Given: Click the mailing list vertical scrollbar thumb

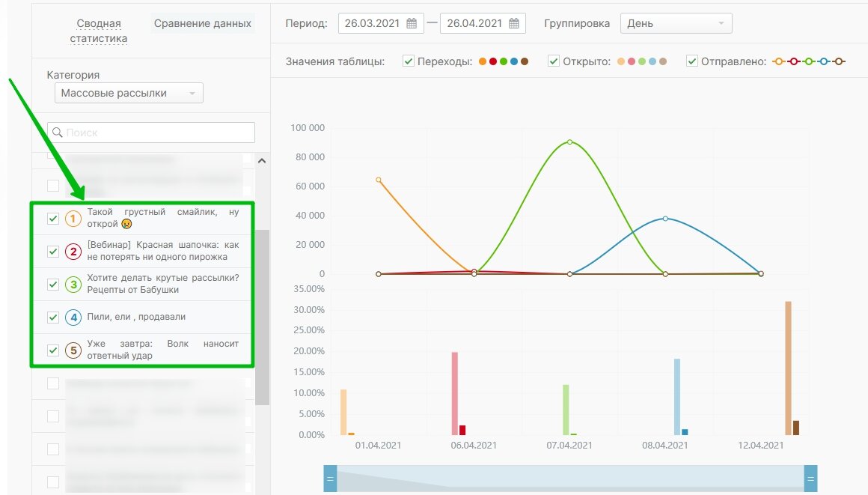Looking at the screenshot, I should click(263, 318).
